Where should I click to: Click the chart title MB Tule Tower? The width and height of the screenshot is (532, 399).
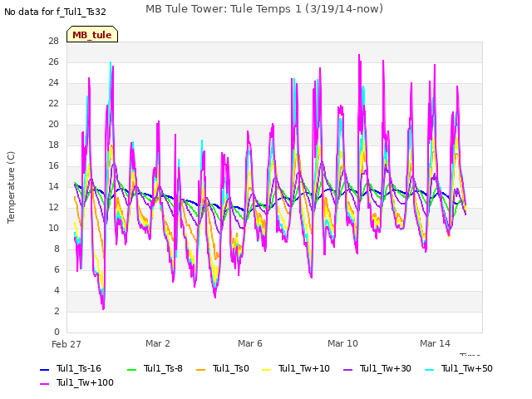click(x=264, y=9)
